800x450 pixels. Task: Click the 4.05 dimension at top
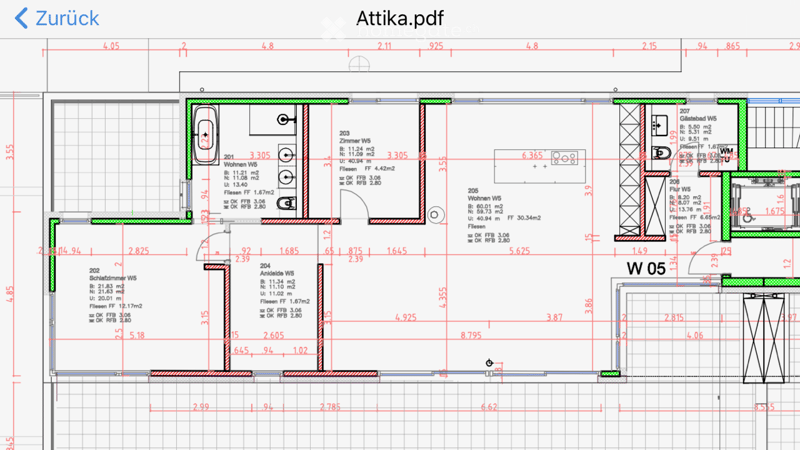coord(111,46)
